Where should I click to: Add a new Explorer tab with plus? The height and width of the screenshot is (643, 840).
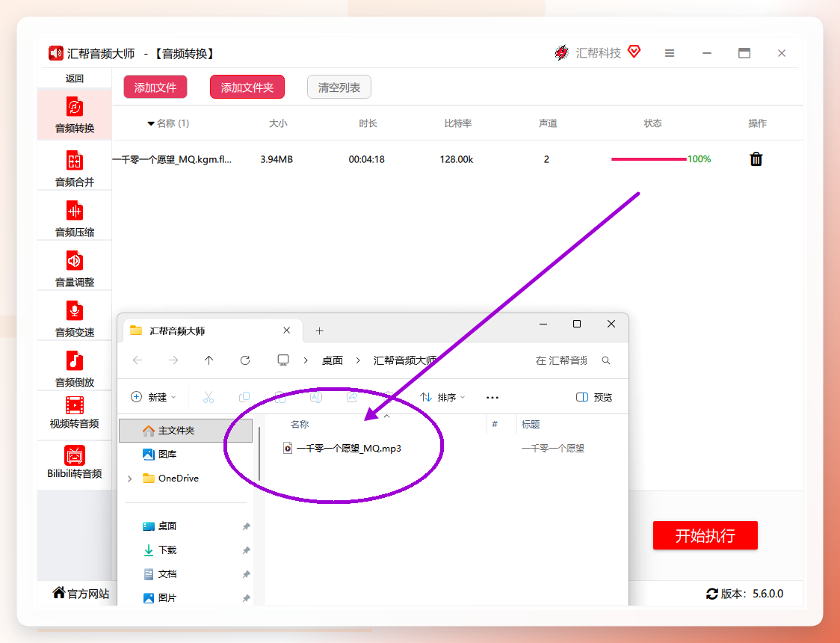tap(319, 331)
